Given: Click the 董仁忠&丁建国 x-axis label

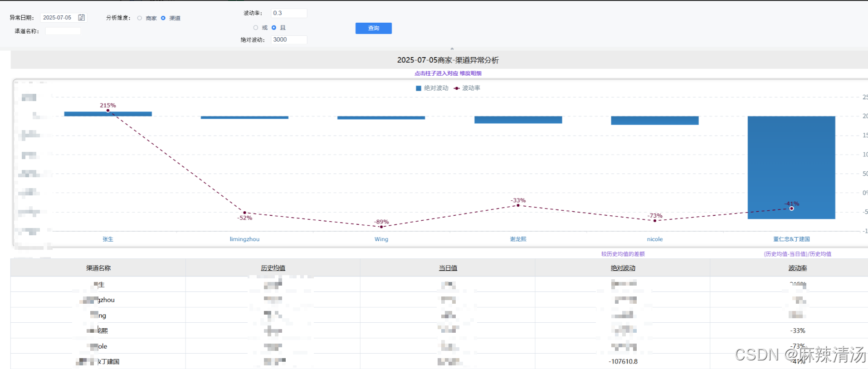Looking at the screenshot, I should [791, 239].
